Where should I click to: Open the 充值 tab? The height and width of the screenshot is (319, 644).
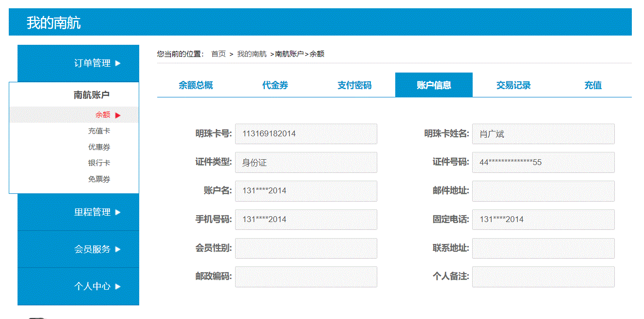tap(593, 85)
